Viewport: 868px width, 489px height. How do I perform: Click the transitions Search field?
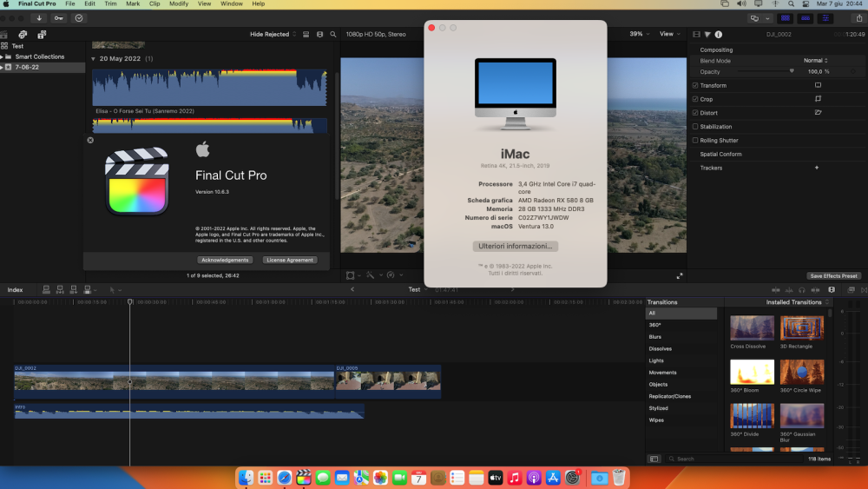coord(733,459)
